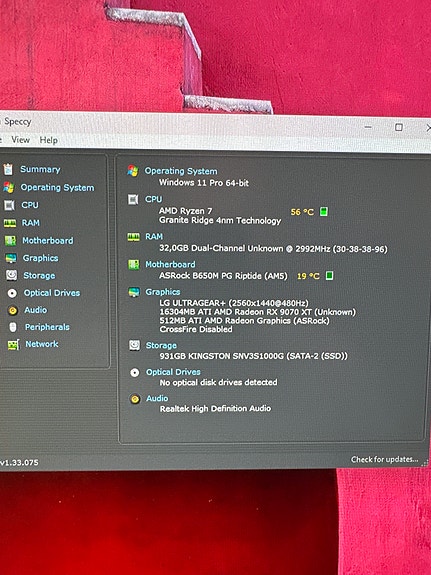Open the Optical Drives disc icon
The width and height of the screenshot is (431, 575).
coord(12,293)
